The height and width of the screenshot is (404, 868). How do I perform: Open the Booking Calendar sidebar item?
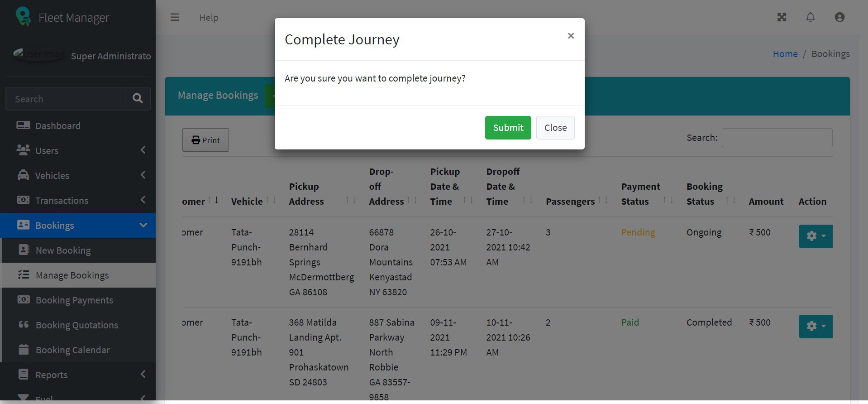pos(72,350)
